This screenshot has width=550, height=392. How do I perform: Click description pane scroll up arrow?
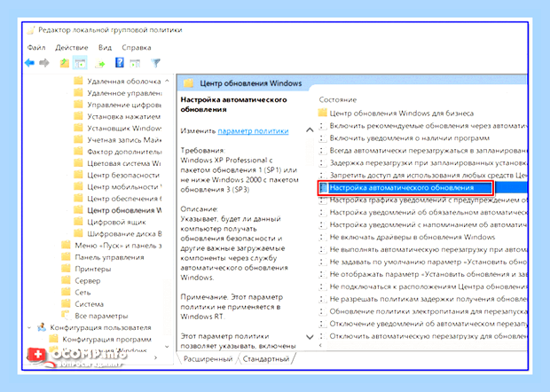pos(310,130)
